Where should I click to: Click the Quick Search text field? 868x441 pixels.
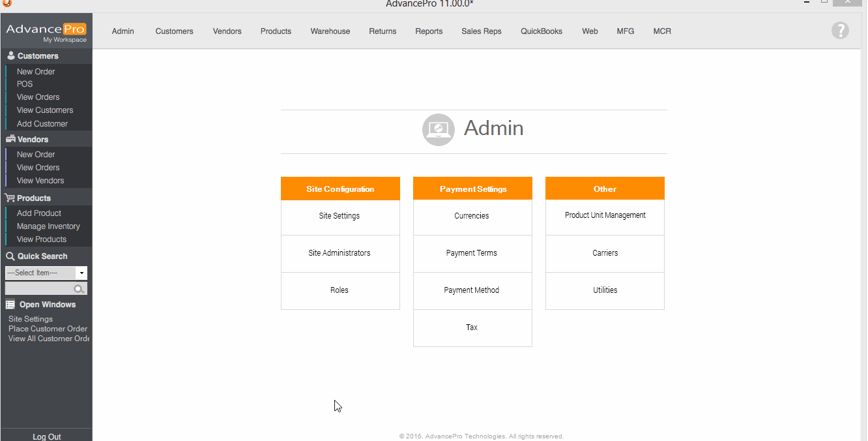(x=38, y=289)
